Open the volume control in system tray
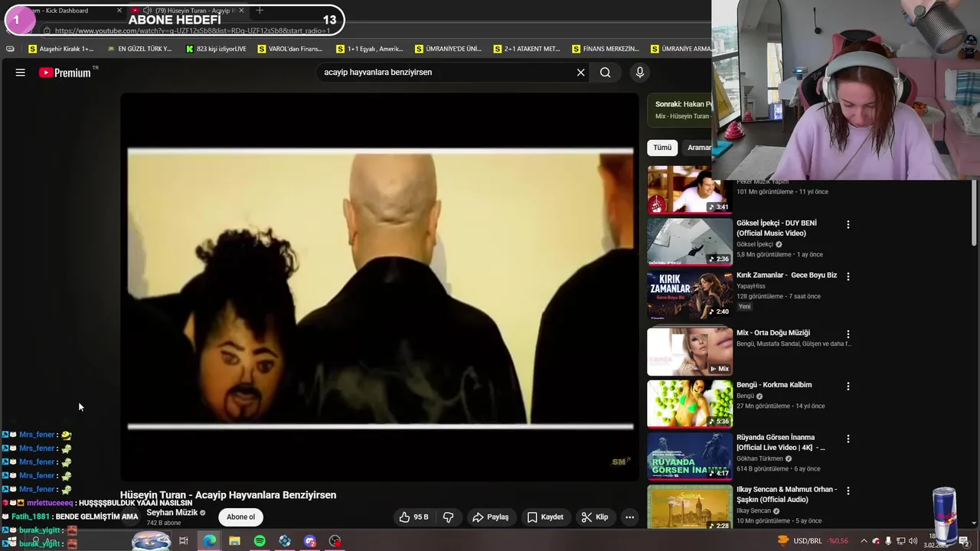 tap(913, 541)
